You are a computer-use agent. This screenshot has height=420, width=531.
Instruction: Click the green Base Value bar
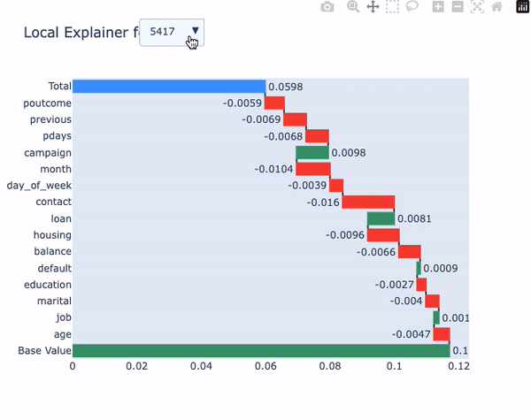tap(261, 351)
